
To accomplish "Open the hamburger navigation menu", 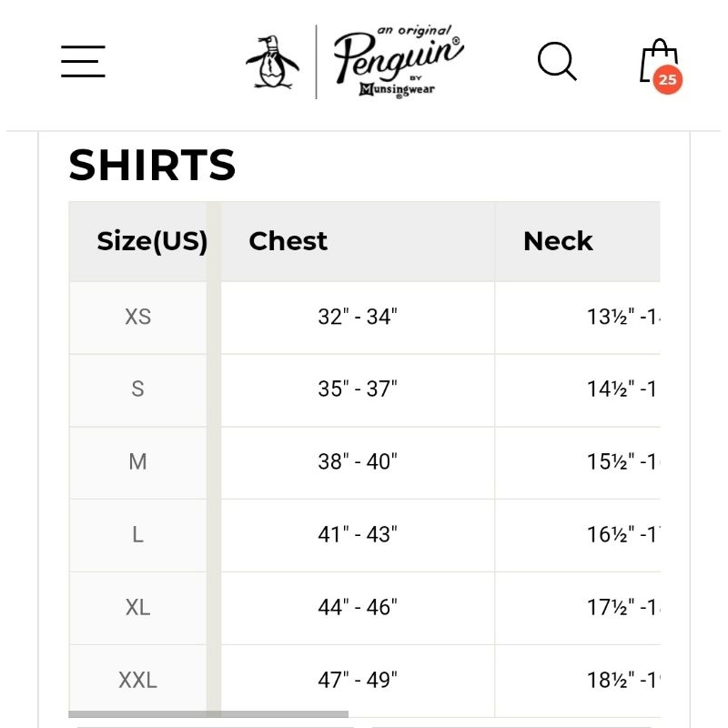I will (84, 61).
